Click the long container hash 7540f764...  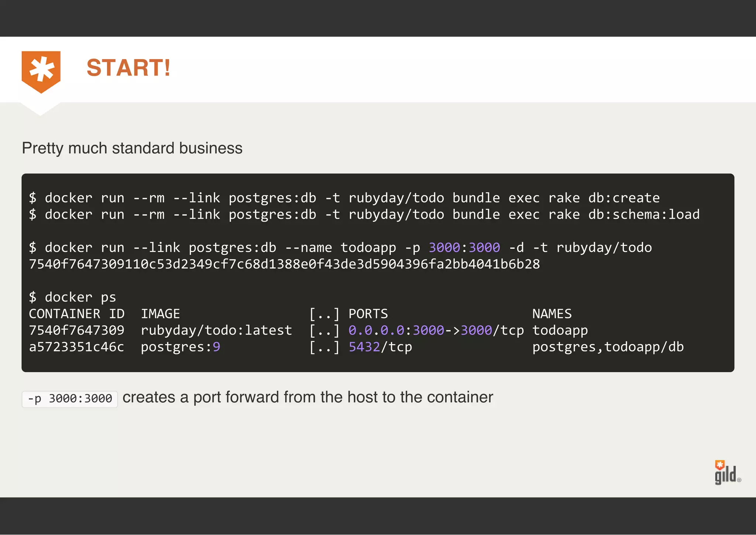tap(284, 264)
